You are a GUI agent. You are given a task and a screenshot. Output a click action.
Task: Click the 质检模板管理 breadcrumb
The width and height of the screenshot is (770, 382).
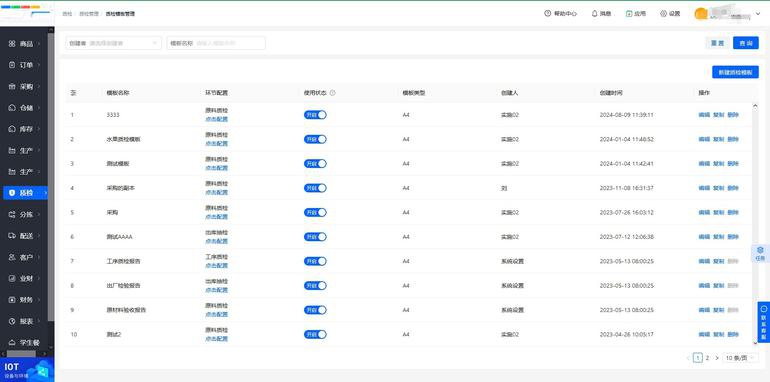pyautogui.click(x=120, y=14)
